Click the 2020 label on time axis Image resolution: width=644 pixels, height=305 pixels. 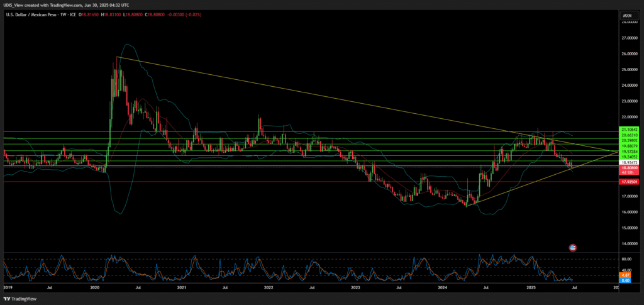[94, 287]
